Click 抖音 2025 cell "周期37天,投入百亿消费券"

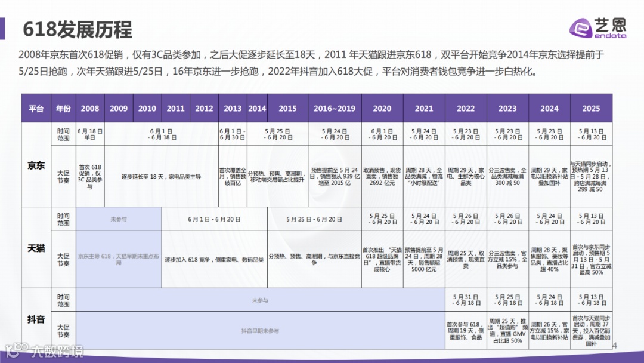(592, 331)
